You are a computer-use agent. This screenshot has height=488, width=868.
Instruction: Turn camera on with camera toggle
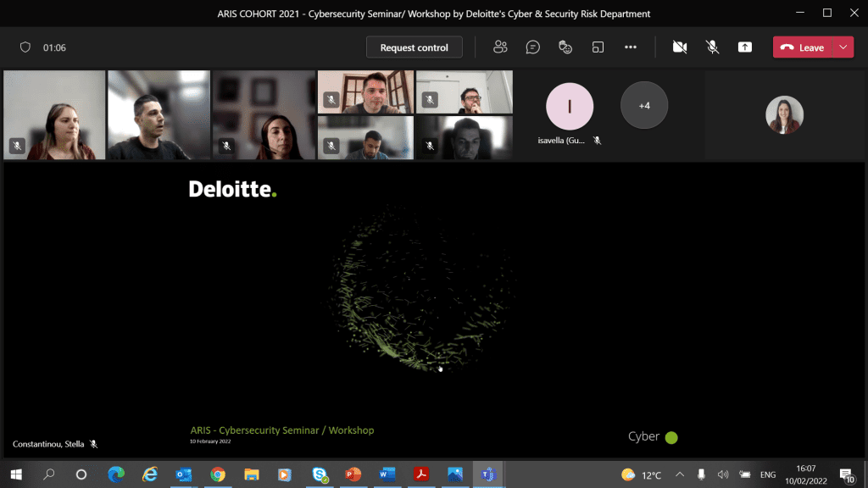point(680,47)
